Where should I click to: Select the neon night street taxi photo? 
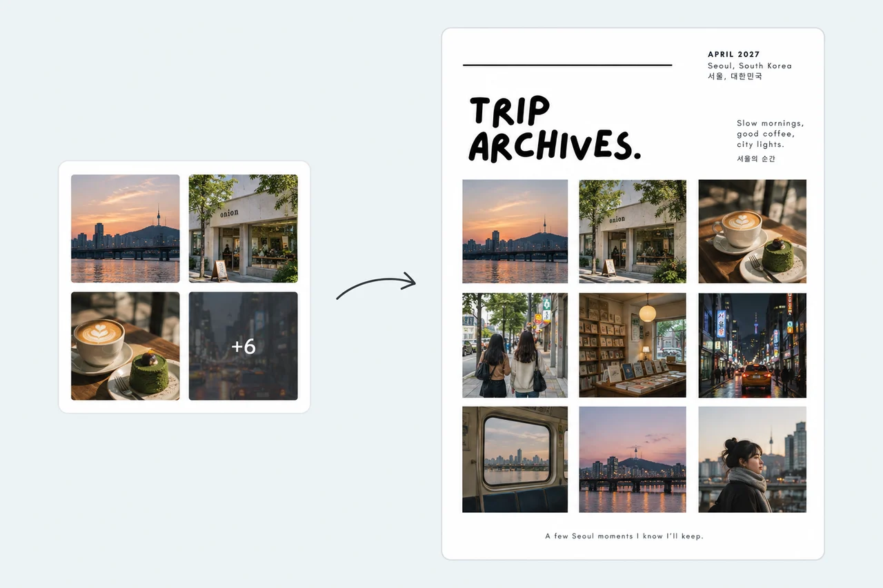(x=752, y=345)
